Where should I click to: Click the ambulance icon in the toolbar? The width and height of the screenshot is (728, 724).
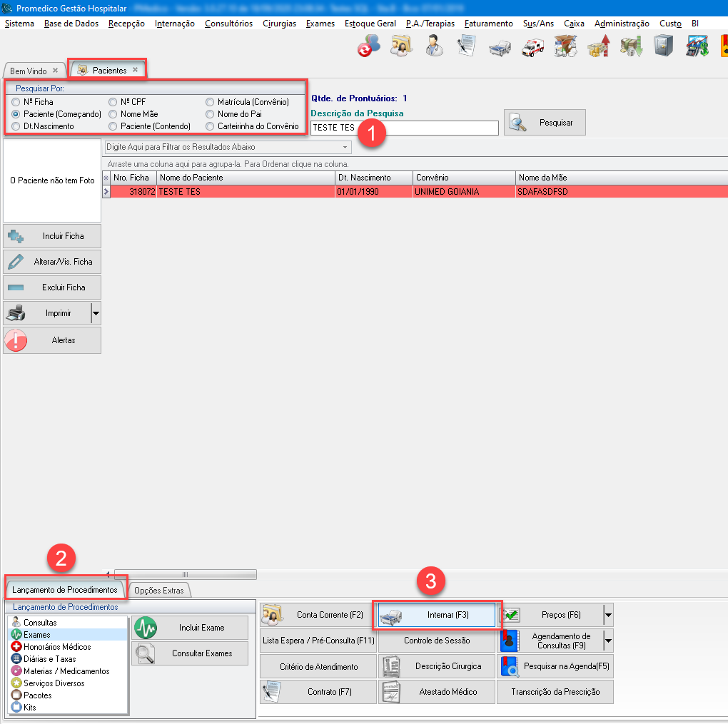pos(532,47)
